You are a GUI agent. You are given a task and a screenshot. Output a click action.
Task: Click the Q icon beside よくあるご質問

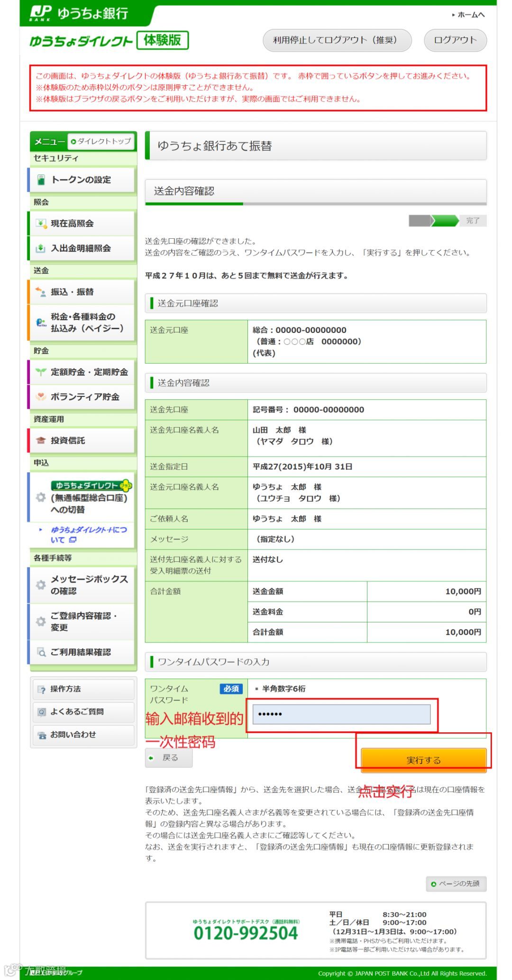(42, 711)
